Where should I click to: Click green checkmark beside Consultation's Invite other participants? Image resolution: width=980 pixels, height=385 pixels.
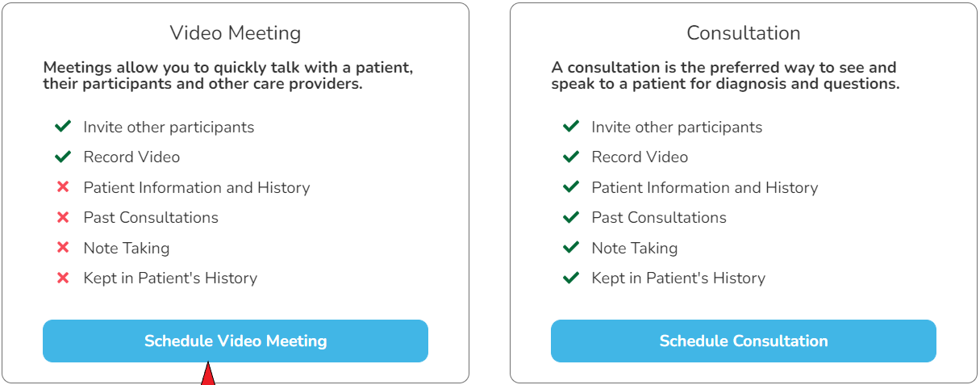pyautogui.click(x=571, y=127)
